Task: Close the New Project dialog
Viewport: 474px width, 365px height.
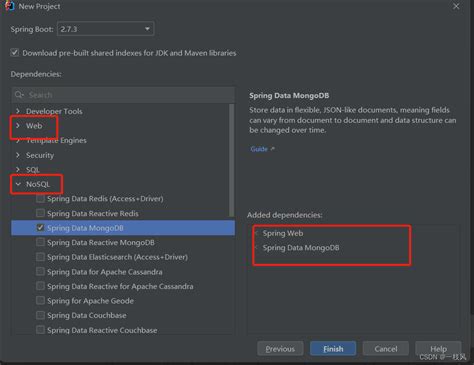Action: [x=456, y=6]
